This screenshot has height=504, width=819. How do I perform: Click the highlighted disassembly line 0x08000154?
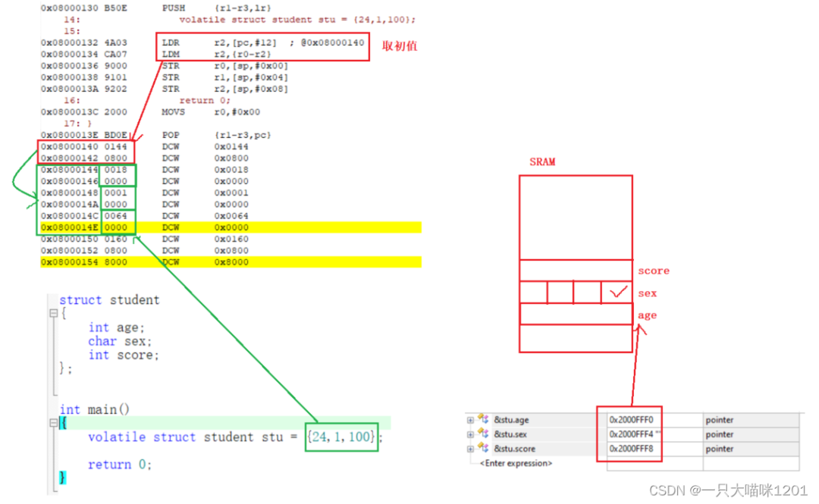click(227, 262)
